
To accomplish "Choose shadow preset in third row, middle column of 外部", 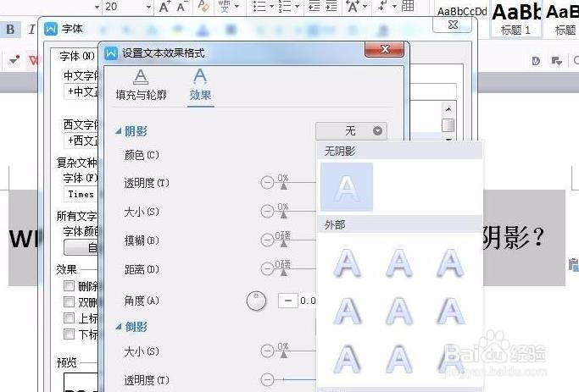I will click(399, 359).
